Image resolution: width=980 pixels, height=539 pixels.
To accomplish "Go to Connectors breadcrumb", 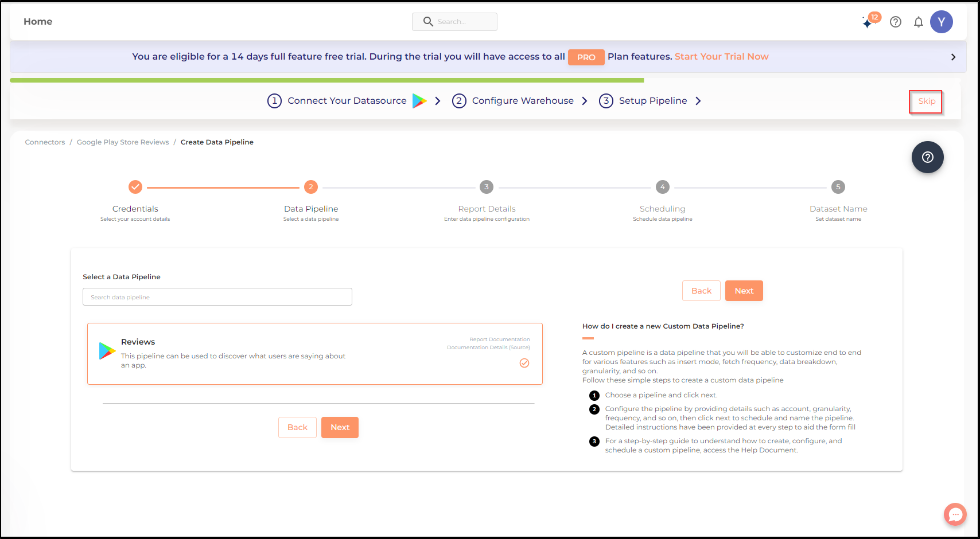I will (45, 142).
